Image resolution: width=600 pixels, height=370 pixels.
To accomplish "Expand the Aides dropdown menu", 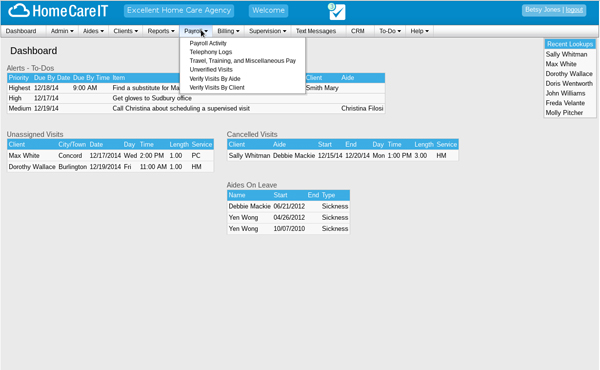I will click(93, 31).
